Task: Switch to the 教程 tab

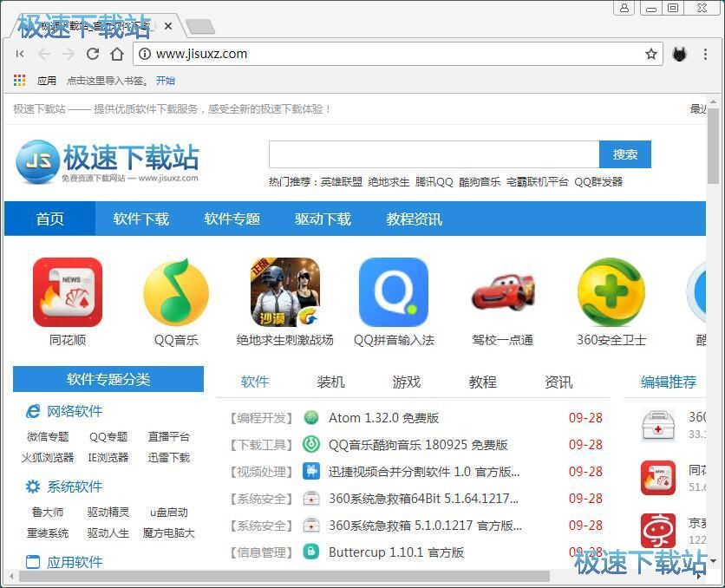Action: tap(483, 382)
